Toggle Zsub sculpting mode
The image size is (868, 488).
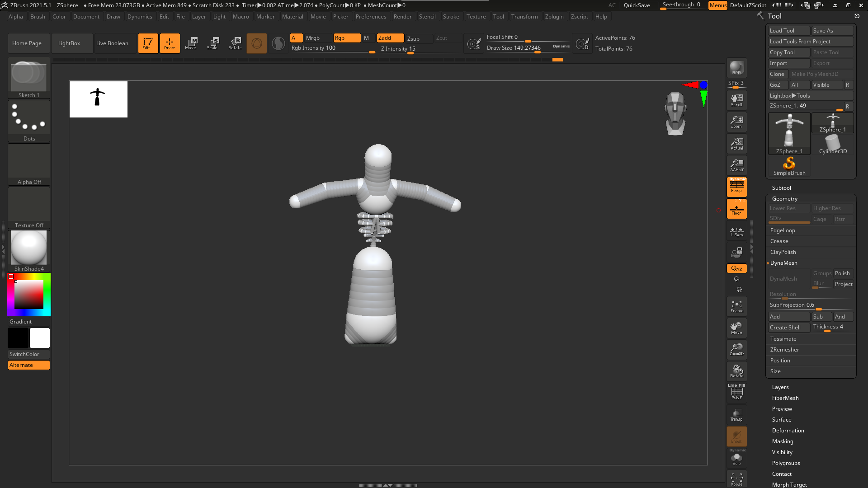pos(413,38)
